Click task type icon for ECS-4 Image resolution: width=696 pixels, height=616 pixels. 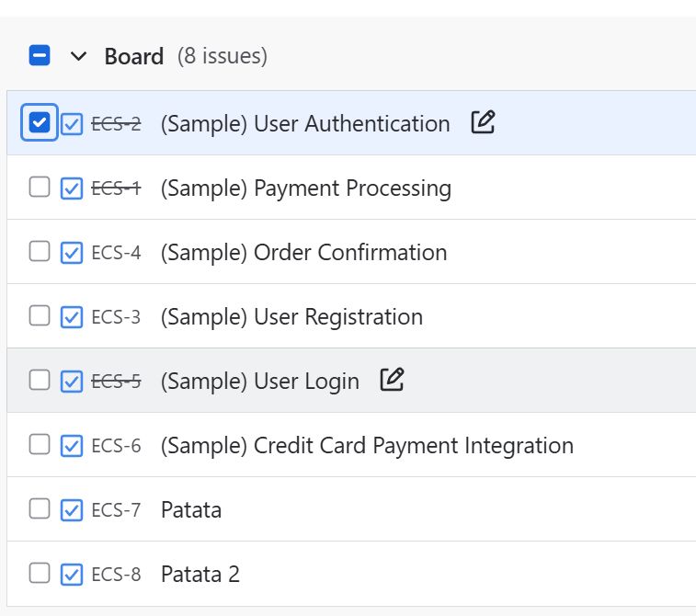(72, 252)
